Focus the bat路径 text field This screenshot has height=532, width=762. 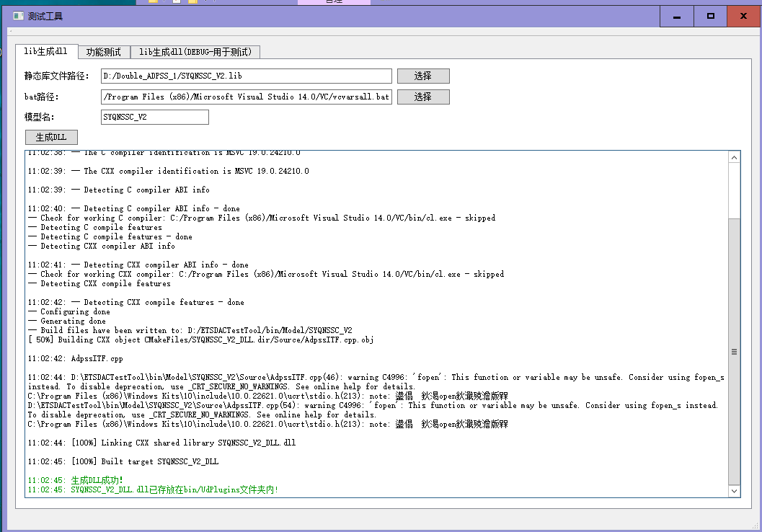(246, 97)
